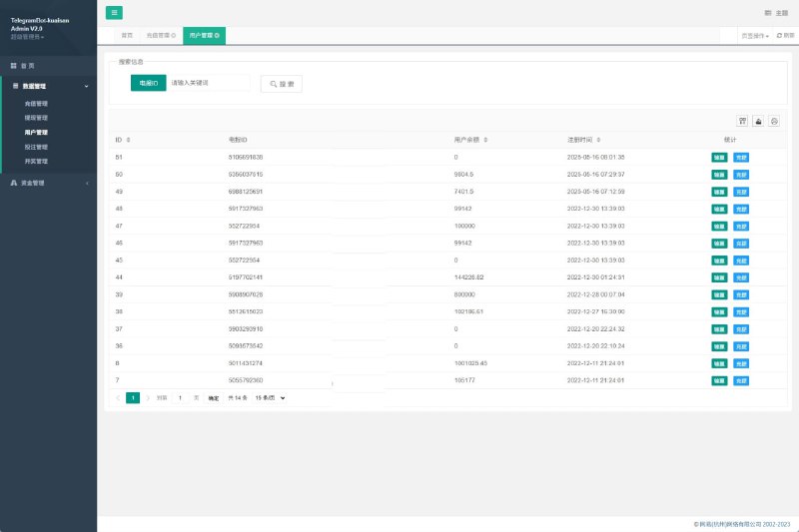This screenshot has height=532, width=799.
Task: Click the page 1 pagination button
Action: [x=133, y=398]
